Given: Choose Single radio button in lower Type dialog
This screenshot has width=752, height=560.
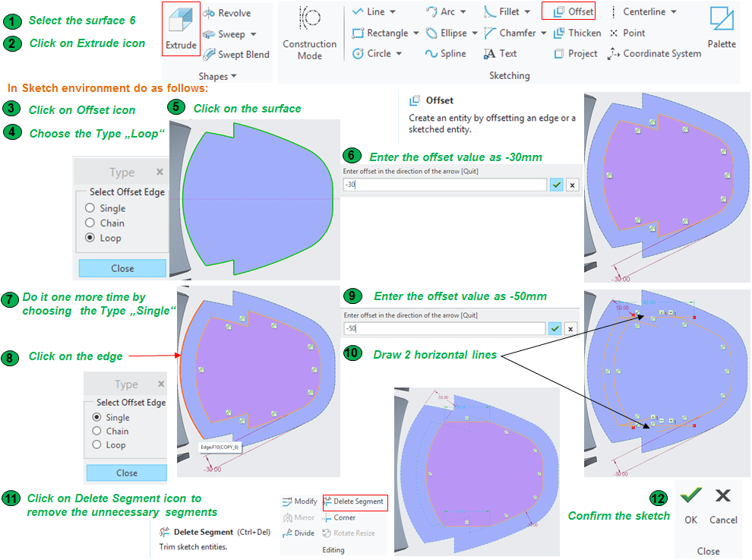Looking at the screenshot, I should click(96, 417).
